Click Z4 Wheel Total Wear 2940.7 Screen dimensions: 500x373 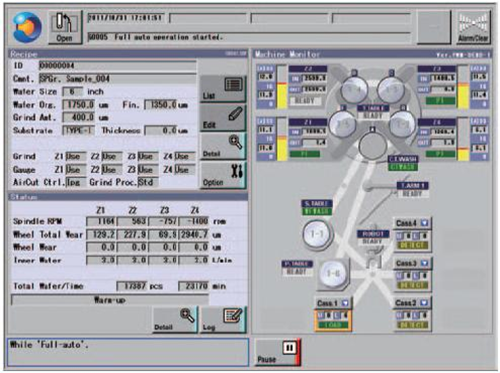click(194, 235)
